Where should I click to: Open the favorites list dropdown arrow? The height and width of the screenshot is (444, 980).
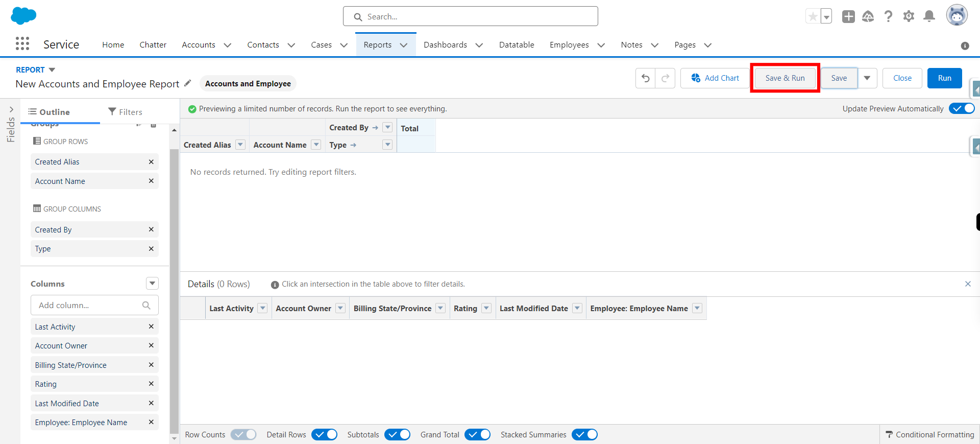(x=826, y=16)
